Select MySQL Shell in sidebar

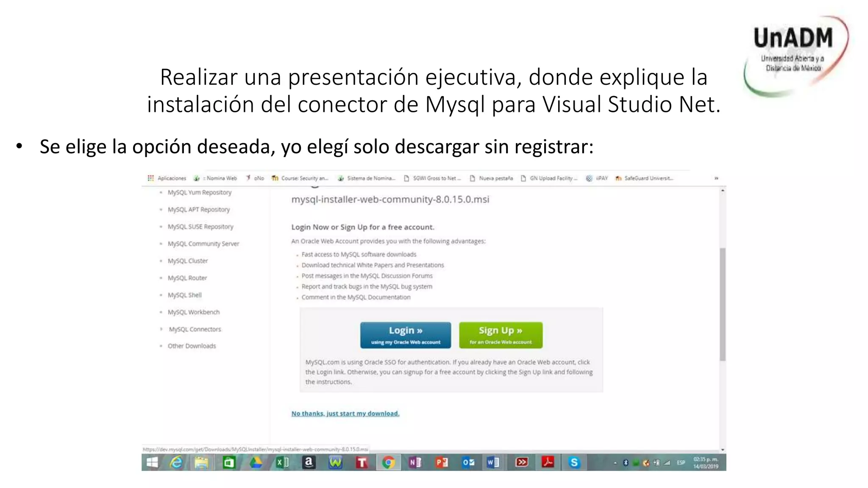pos(185,295)
